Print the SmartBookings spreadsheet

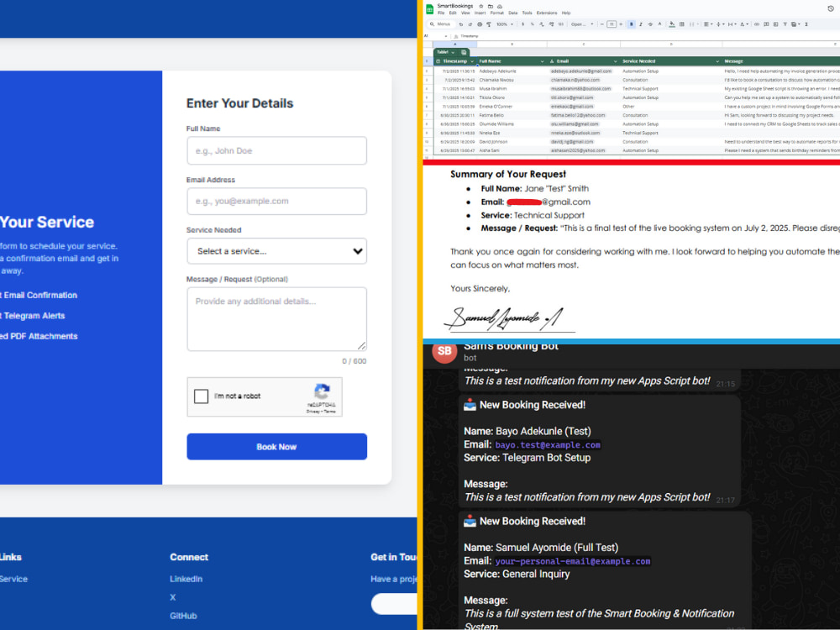[480, 24]
